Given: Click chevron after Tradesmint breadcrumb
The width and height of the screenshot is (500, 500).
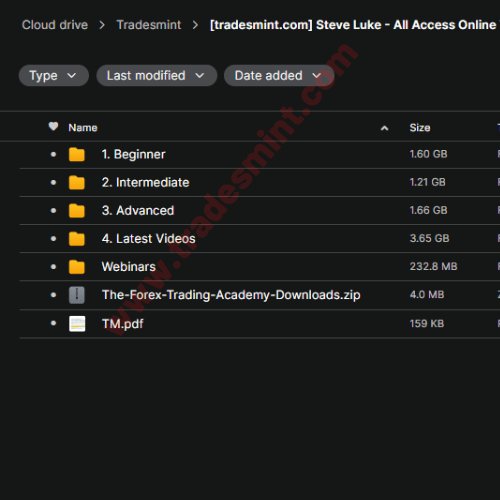Looking at the screenshot, I should click(x=195, y=25).
